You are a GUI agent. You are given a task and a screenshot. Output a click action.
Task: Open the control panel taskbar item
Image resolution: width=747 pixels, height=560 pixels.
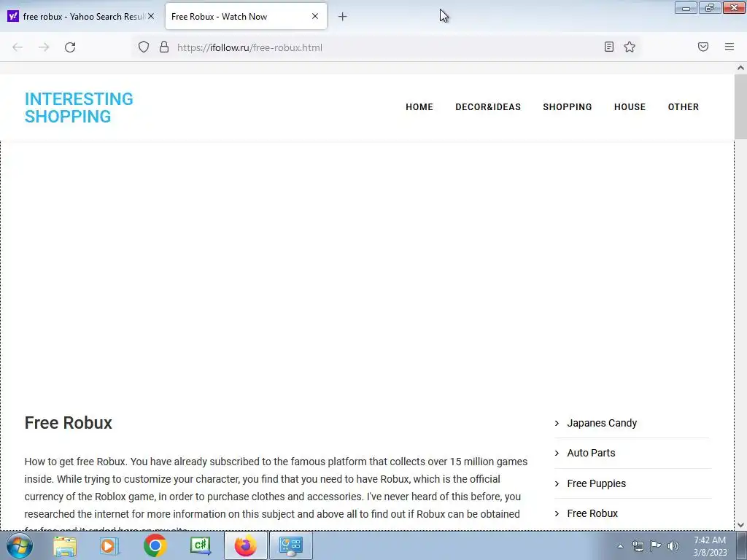291,545
